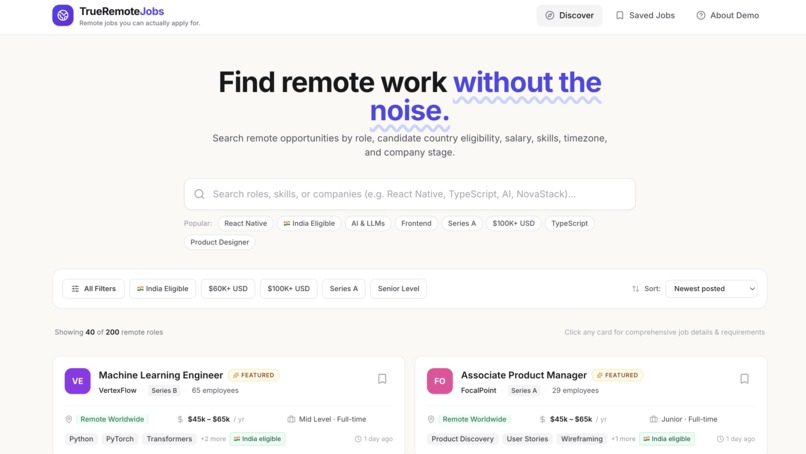The height and width of the screenshot is (454, 806).
Task: Click the 29 employees text
Action: coord(575,390)
